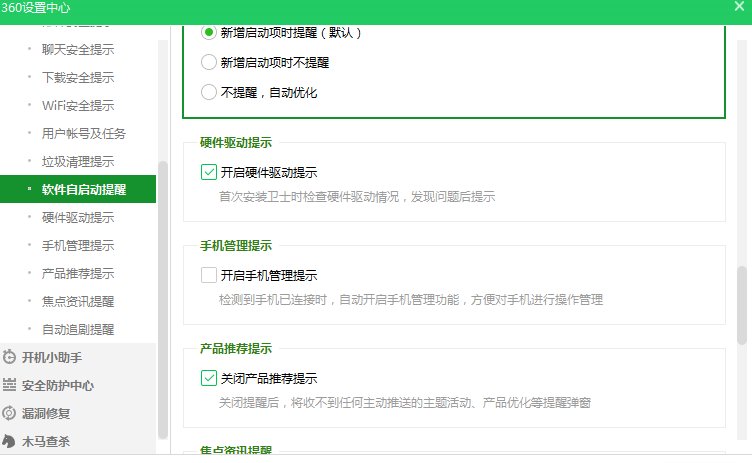This screenshot has width=752, height=463.
Task: Open 自动追剧提醒 sidebar item
Action: pos(78,329)
